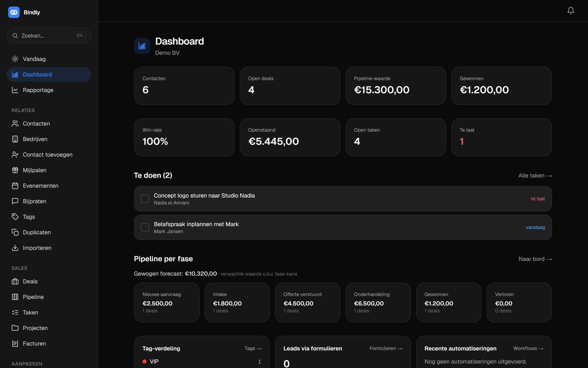Open Formulieren link
The height and width of the screenshot is (368, 588).
click(x=386, y=348)
